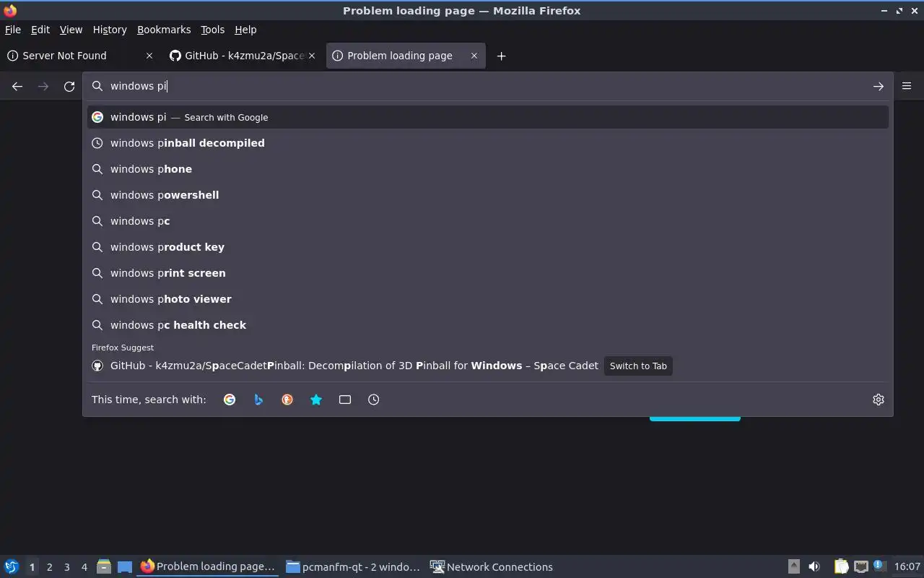
Task: Open the Firefox hamburger application menu
Action: pos(907,86)
